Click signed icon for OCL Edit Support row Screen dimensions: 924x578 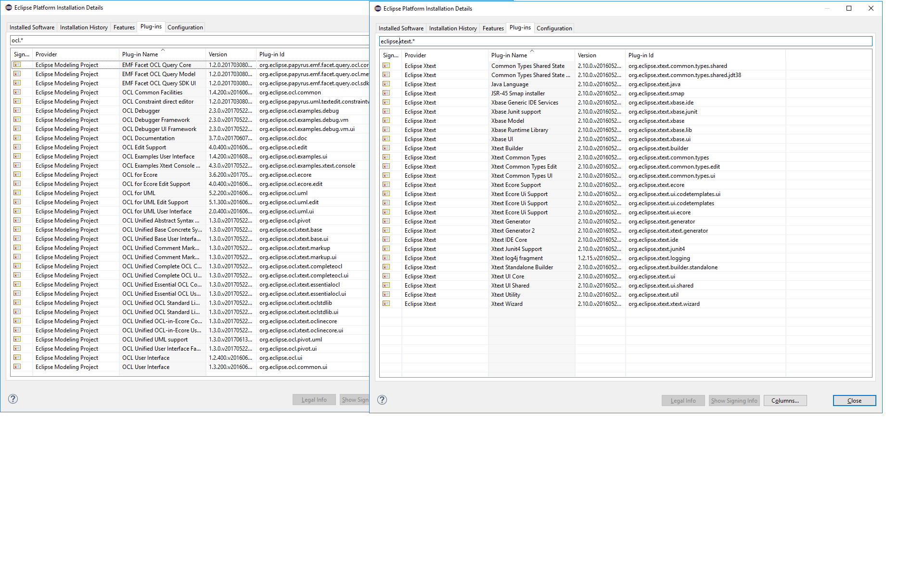(17, 147)
